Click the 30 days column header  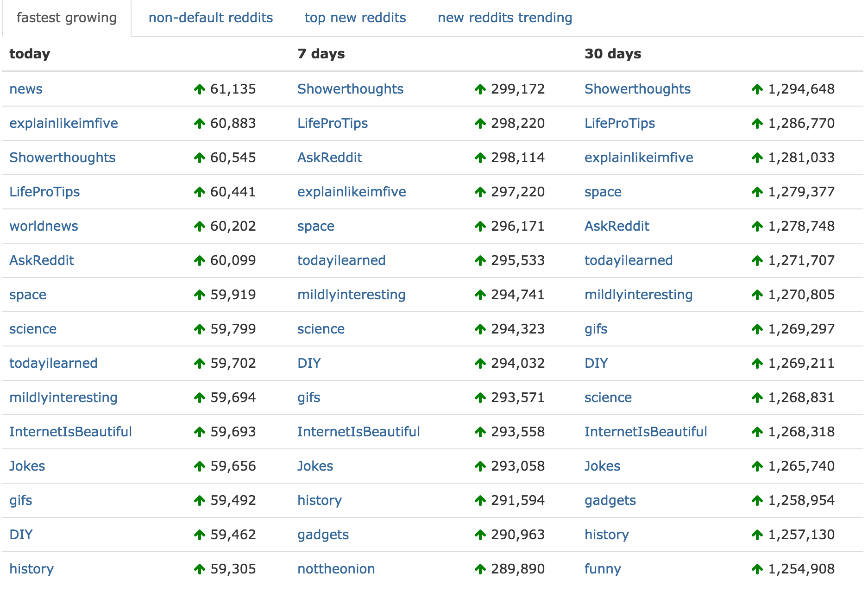point(613,54)
